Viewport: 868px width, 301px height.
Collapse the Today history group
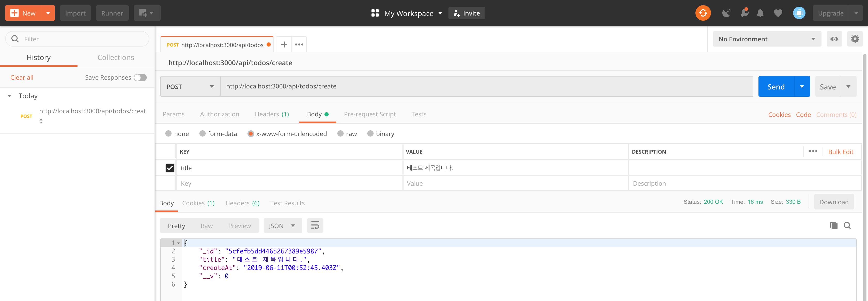click(x=10, y=96)
